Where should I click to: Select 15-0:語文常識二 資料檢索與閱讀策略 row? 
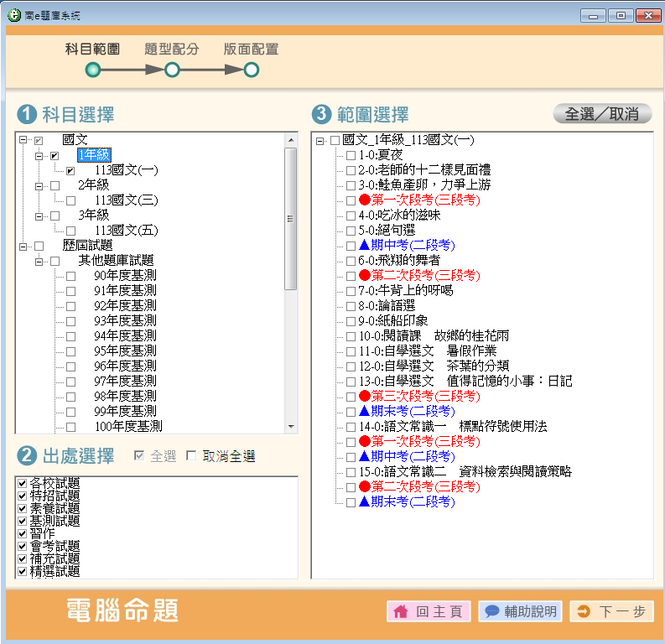click(x=465, y=472)
